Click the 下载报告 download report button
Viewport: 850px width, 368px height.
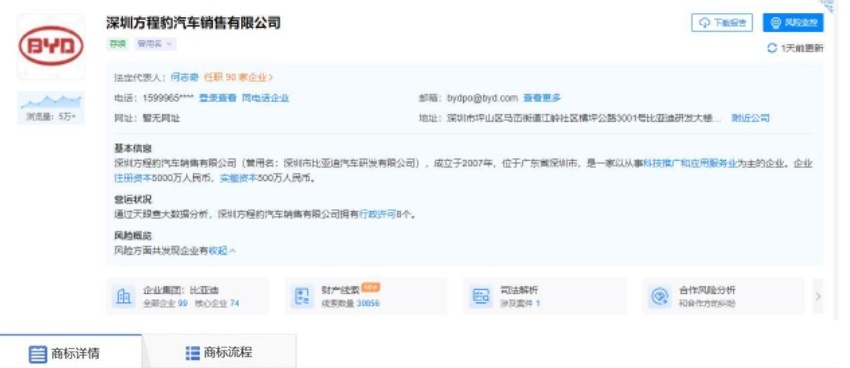click(x=722, y=23)
